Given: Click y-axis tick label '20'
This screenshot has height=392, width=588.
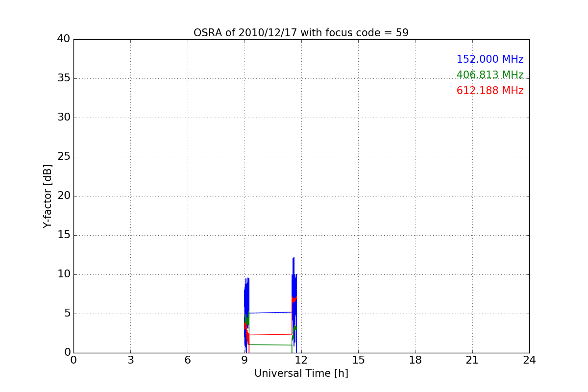Looking at the screenshot, I should tap(64, 196).
